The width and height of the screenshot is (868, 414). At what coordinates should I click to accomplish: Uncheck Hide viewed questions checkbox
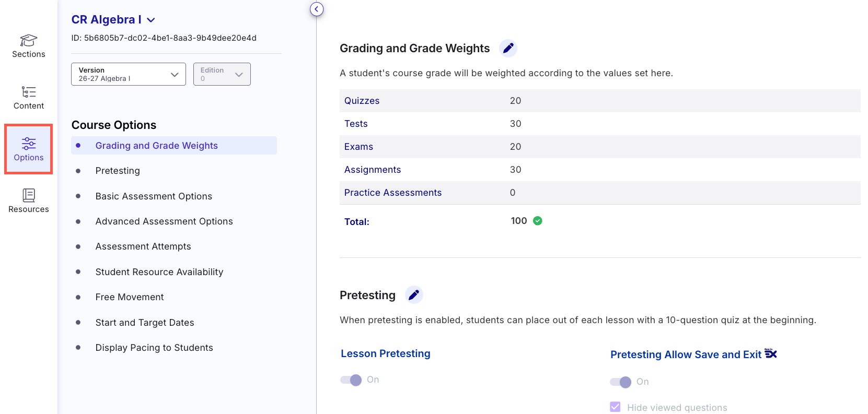point(615,407)
